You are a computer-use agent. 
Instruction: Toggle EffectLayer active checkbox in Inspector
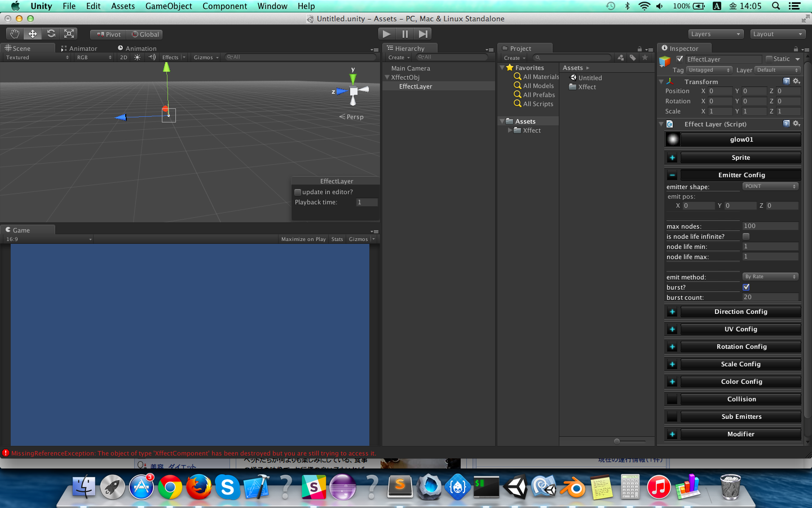pyautogui.click(x=679, y=59)
